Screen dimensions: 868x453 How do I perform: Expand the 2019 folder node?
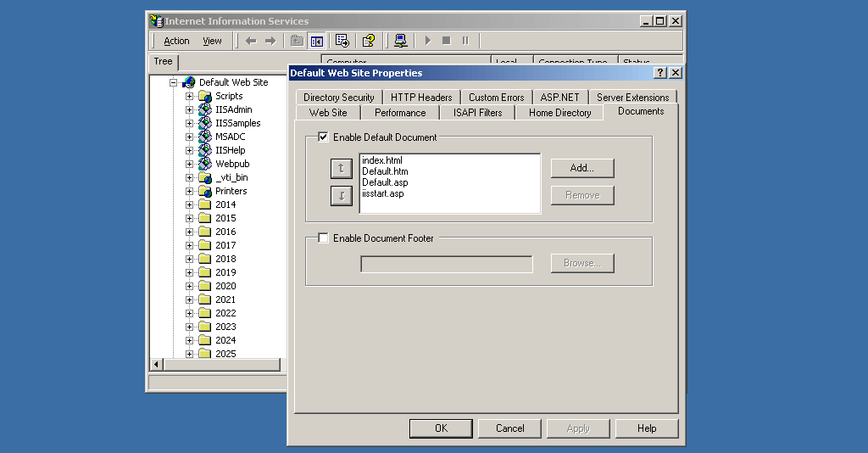pos(189,272)
